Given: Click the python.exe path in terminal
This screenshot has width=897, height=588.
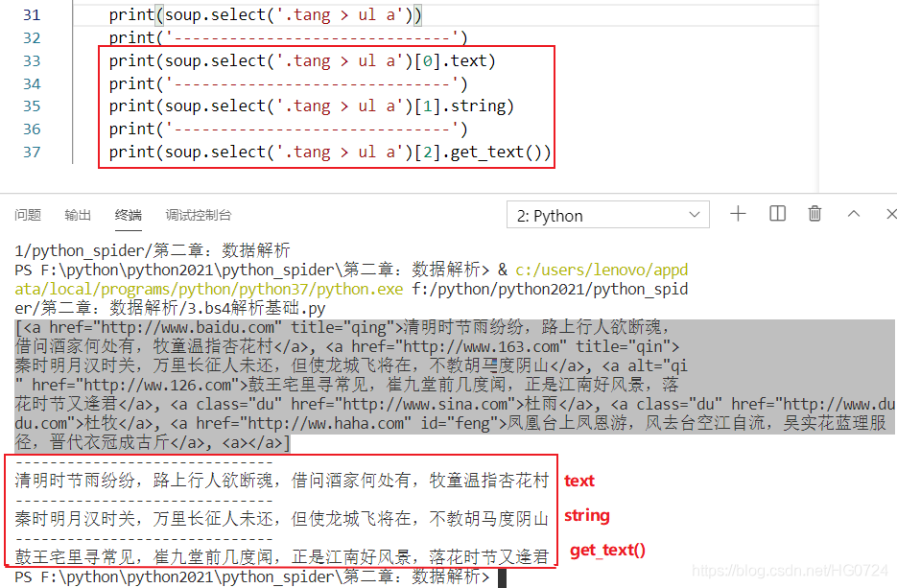Looking at the screenshot, I should point(209,289).
